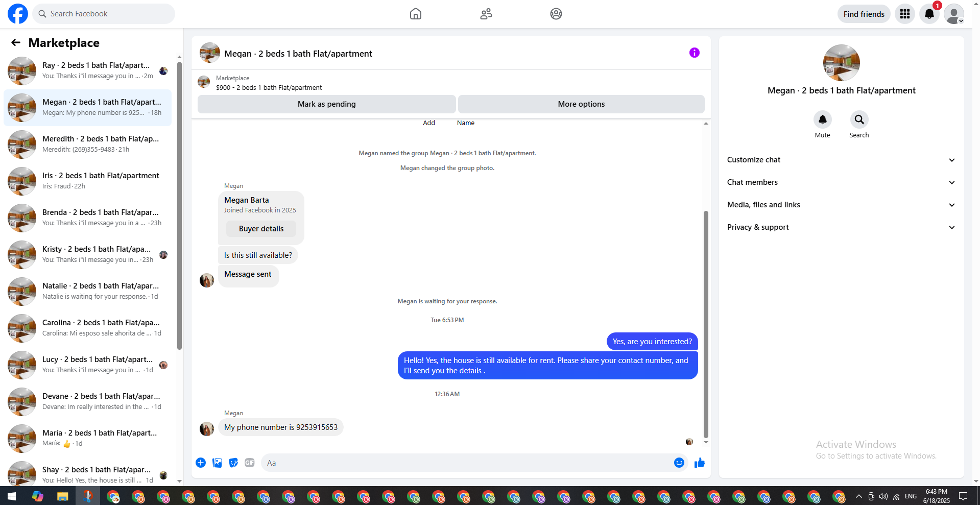Open the account profile avatar menu
Image resolution: width=980 pixels, height=505 pixels.
[x=954, y=14]
